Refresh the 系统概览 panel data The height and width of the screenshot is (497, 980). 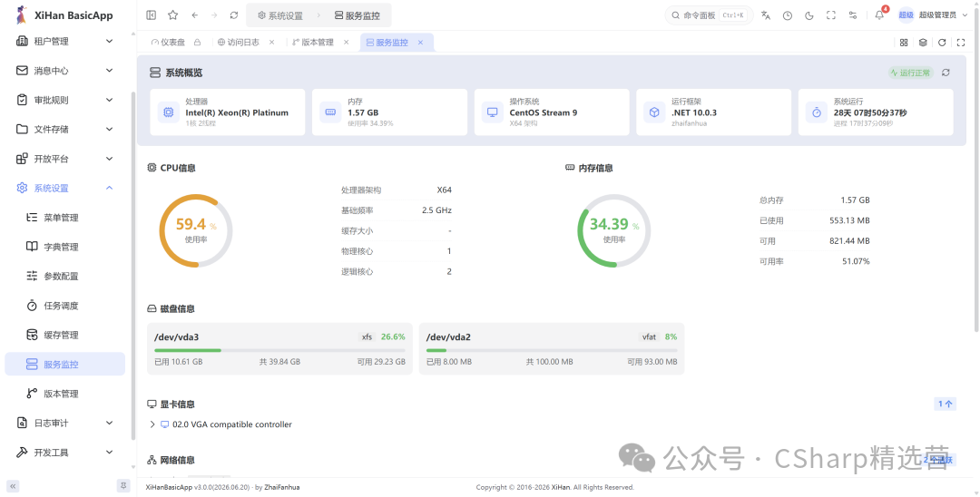[x=946, y=73]
